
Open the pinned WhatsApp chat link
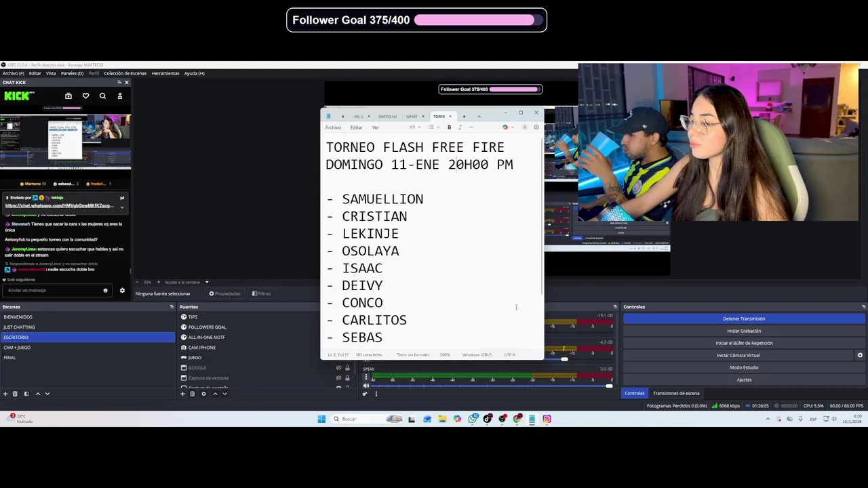point(60,205)
